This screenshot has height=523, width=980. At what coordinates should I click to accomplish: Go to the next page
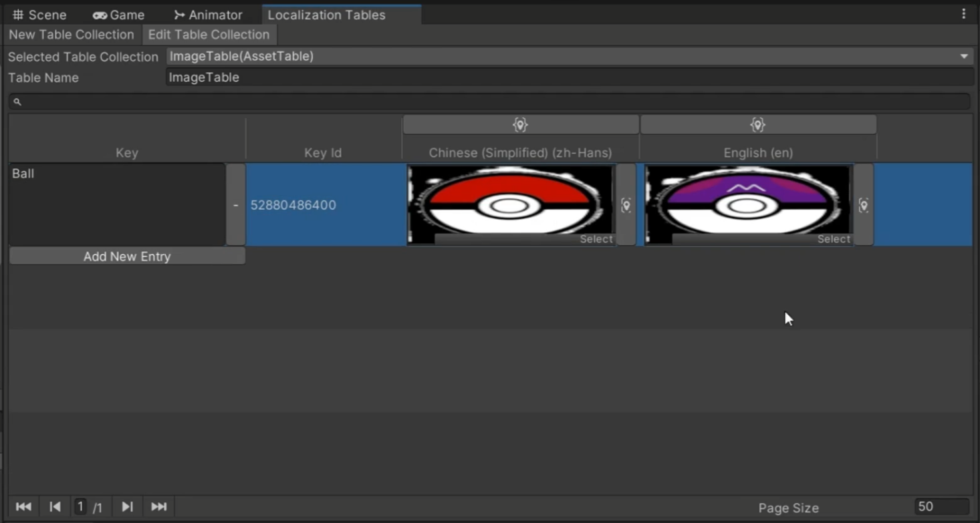(x=127, y=507)
